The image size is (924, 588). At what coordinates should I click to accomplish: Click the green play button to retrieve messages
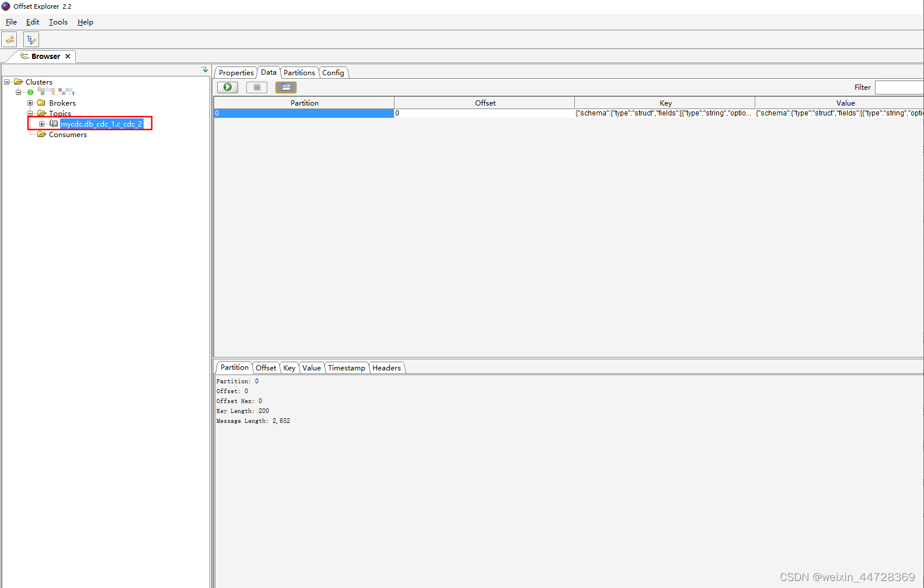pos(228,87)
